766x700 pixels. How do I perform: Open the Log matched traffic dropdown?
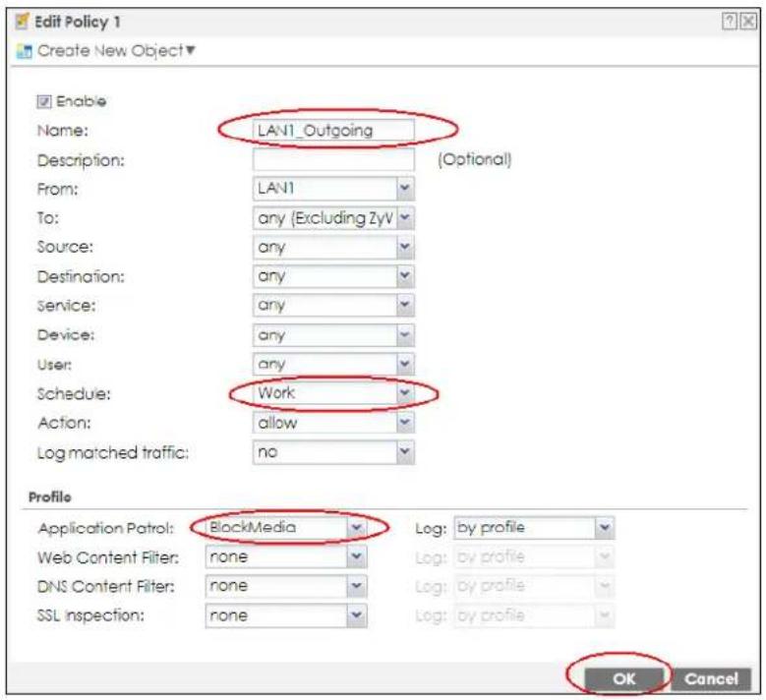pyautogui.click(x=333, y=452)
